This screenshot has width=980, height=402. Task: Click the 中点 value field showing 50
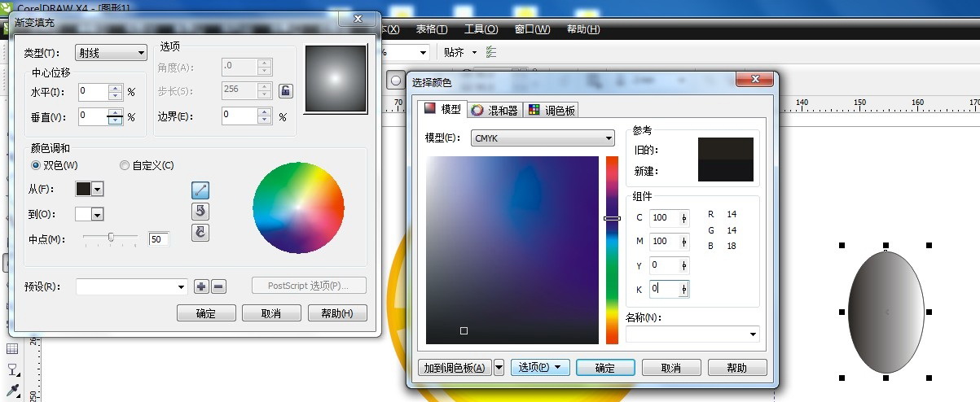(159, 238)
